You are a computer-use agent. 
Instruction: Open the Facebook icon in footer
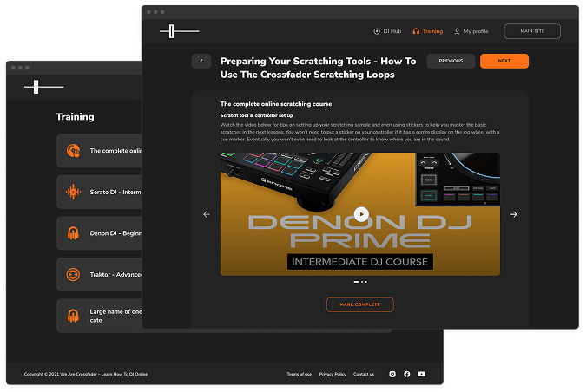[x=407, y=374]
